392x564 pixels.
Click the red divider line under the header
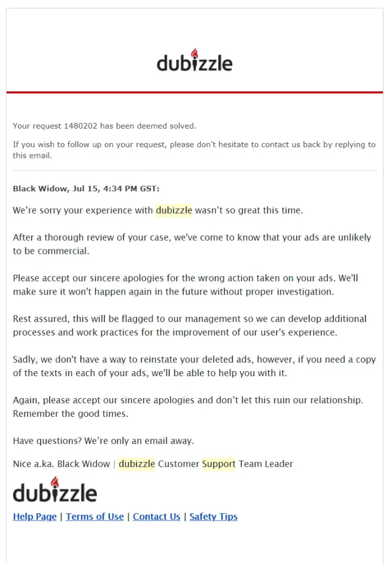[x=195, y=92]
